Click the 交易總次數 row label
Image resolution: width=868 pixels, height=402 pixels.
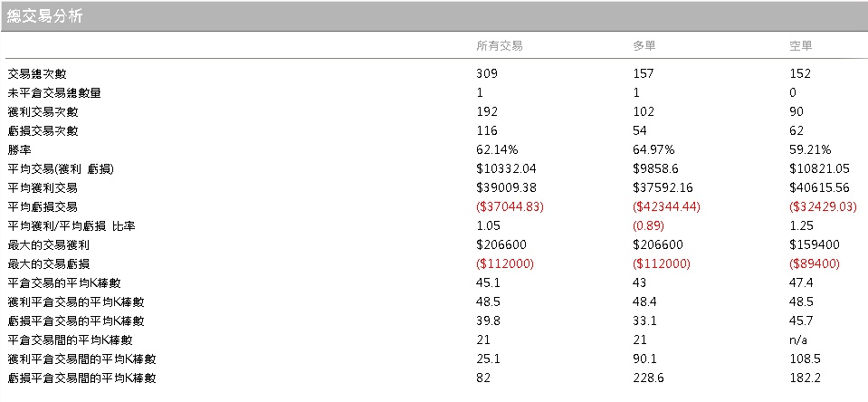pyautogui.click(x=37, y=74)
